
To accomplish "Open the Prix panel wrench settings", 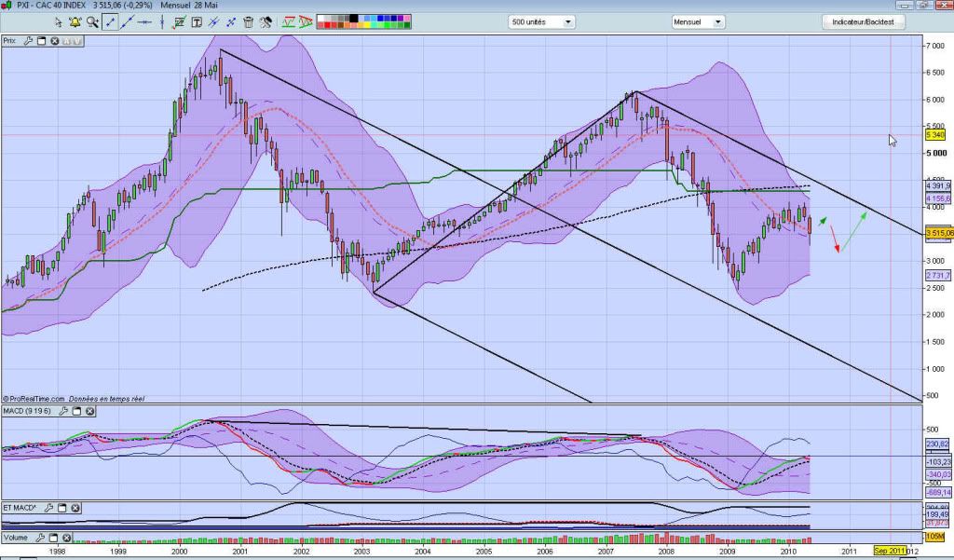I will tap(29, 41).
